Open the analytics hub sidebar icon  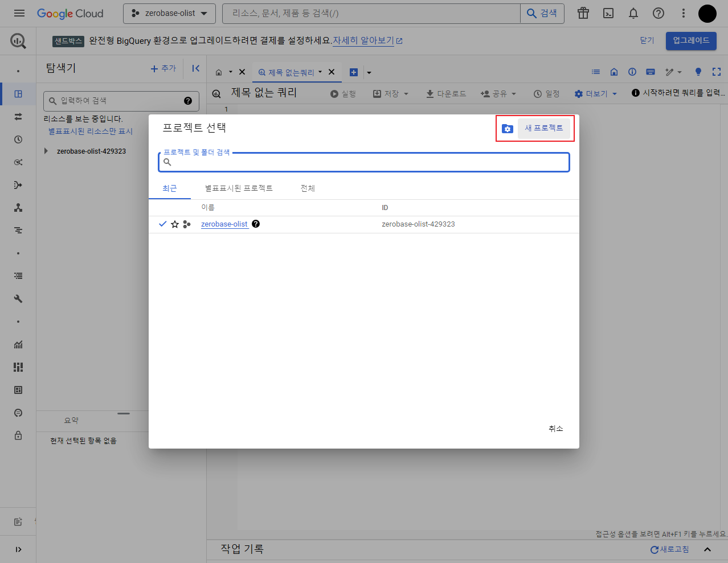point(18,162)
